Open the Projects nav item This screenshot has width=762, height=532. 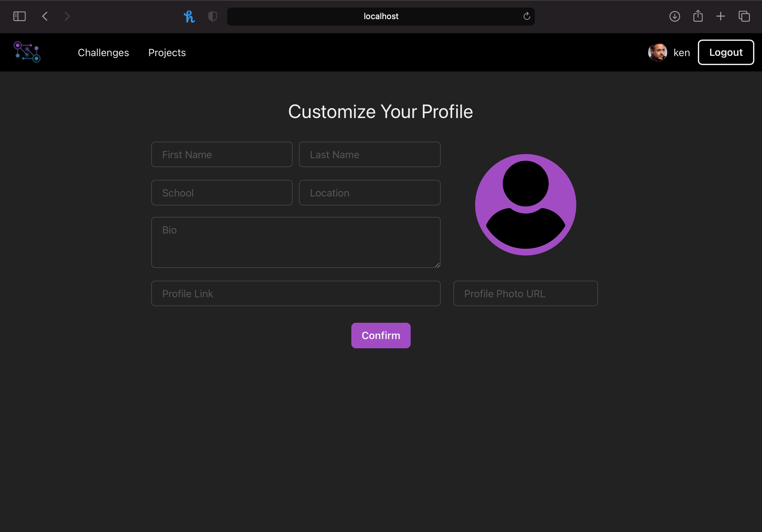pyautogui.click(x=167, y=52)
